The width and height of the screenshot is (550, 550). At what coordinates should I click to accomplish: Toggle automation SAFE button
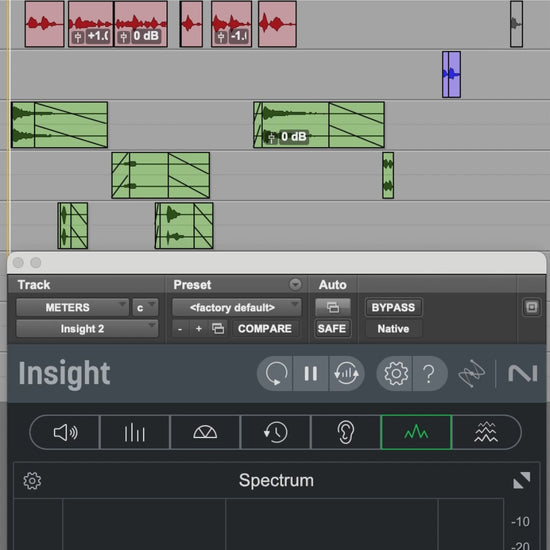pyautogui.click(x=332, y=329)
